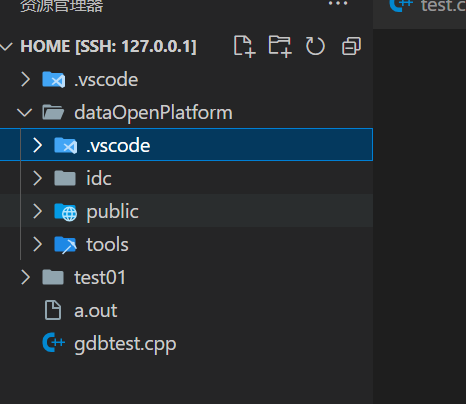Click the a.out file icon
Image resolution: width=466 pixels, height=404 pixels.
point(53,310)
